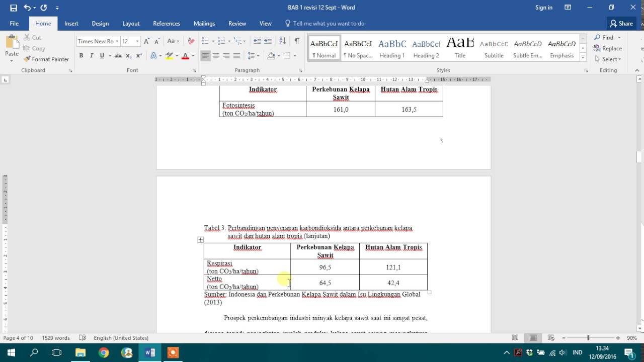The image size is (644, 362).
Task: Open Windows Start menu
Action: tap(11, 352)
